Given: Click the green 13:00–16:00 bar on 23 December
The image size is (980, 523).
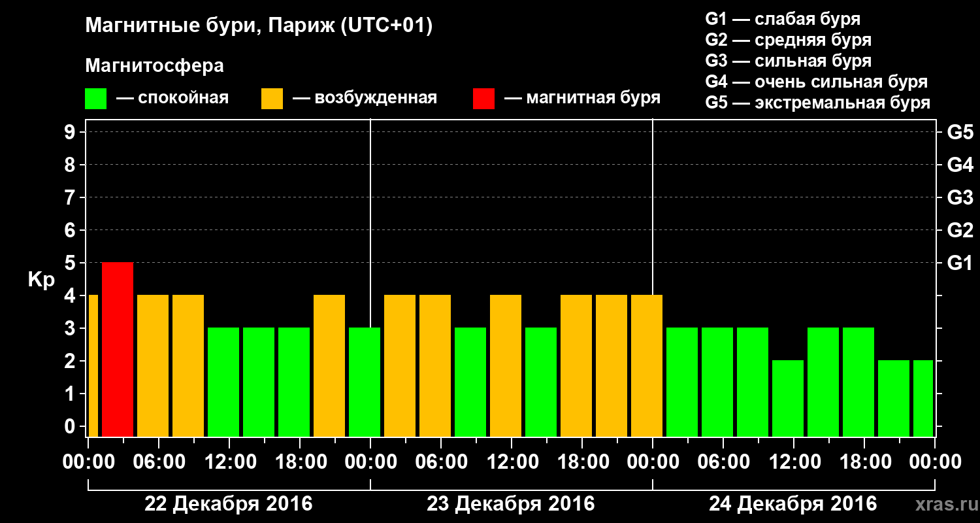Looking at the screenshot, I should (x=541, y=382).
